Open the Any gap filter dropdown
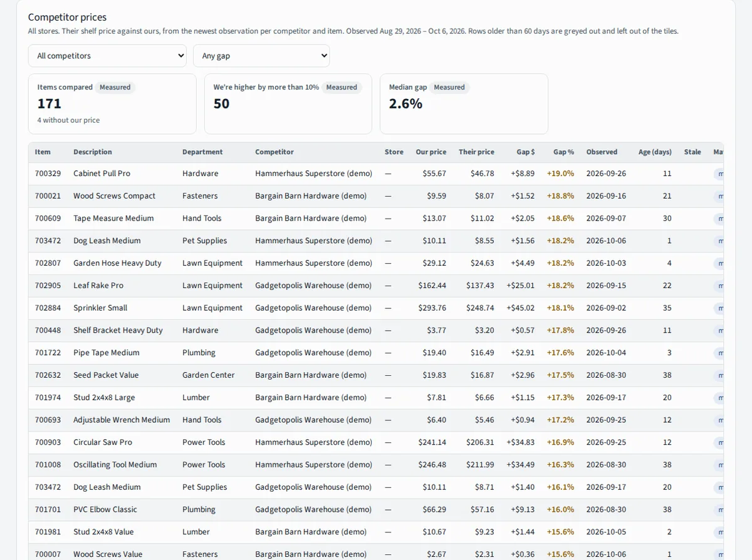The image size is (752, 560). (x=261, y=56)
